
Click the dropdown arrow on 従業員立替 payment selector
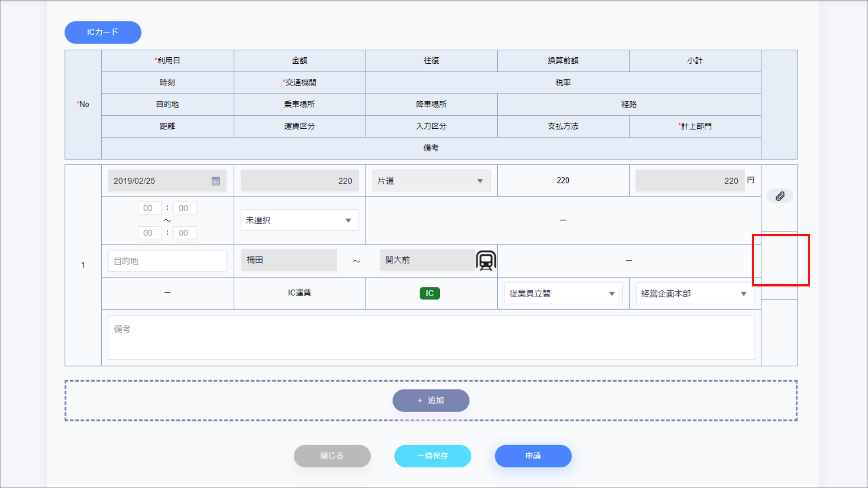coord(613,293)
